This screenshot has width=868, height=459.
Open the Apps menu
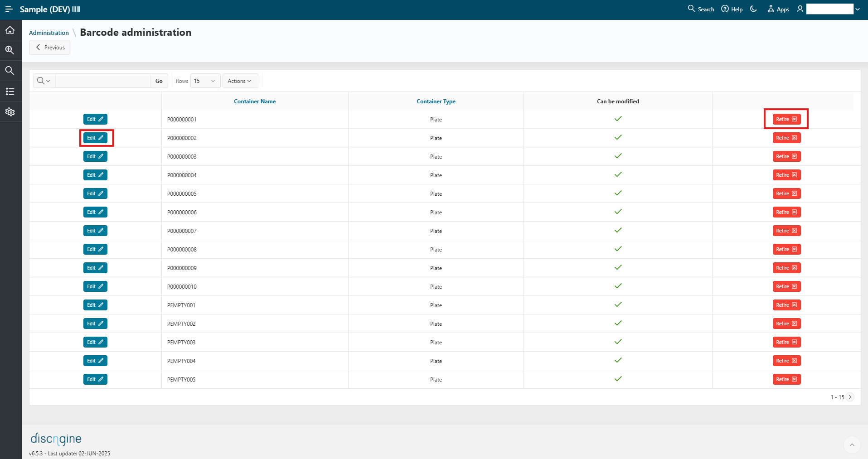tap(778, 9)
